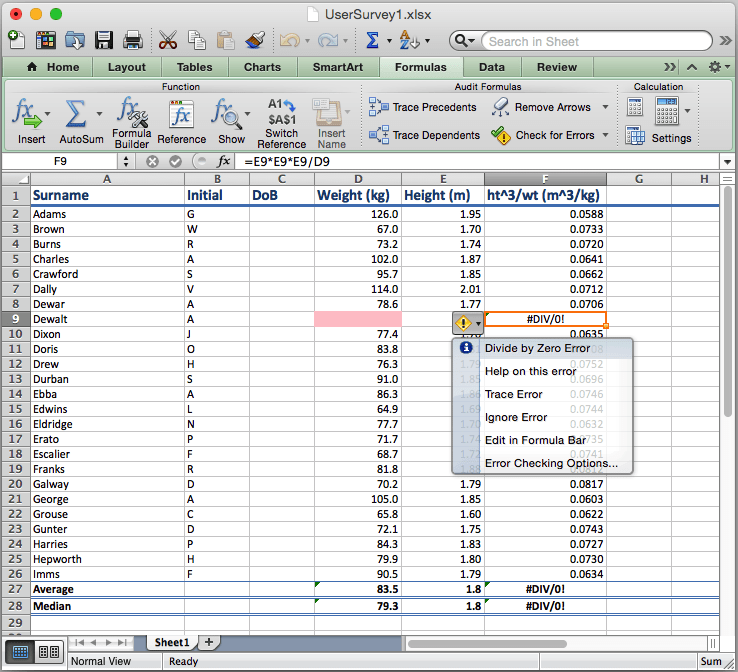
Task: Click the AutoSum sigma icon in ribbon
Action: click(75, 113)
